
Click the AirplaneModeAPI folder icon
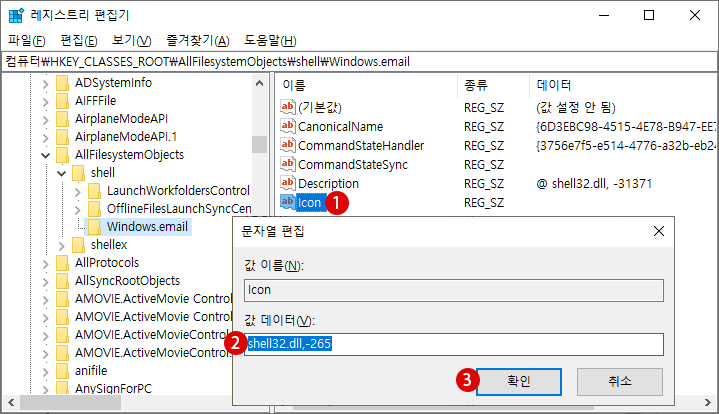62,119
